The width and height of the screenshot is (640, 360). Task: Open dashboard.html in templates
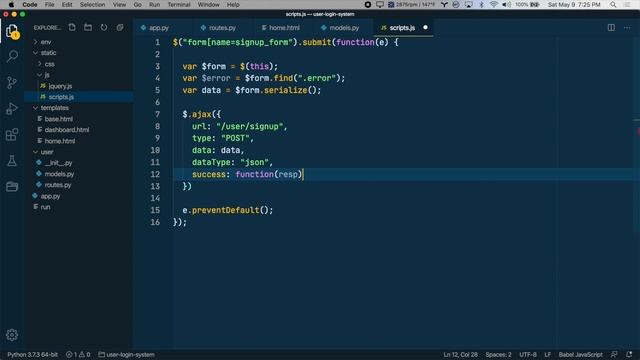(x=67, y=130)
